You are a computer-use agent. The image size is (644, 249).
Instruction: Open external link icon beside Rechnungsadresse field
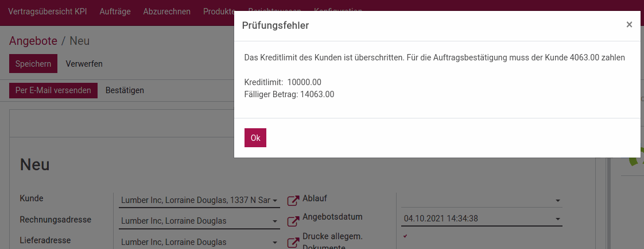293,221
